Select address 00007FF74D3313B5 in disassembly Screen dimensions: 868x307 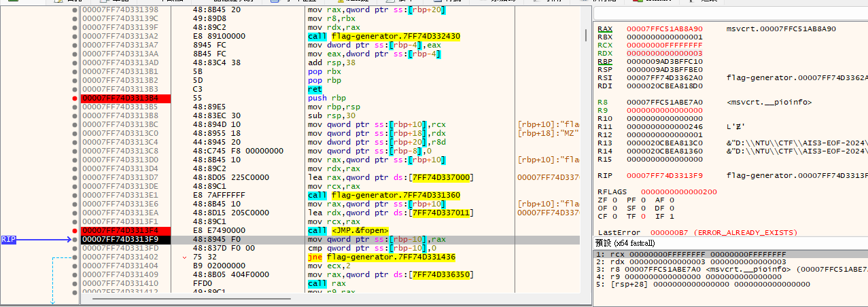click(x=120, y=107)
